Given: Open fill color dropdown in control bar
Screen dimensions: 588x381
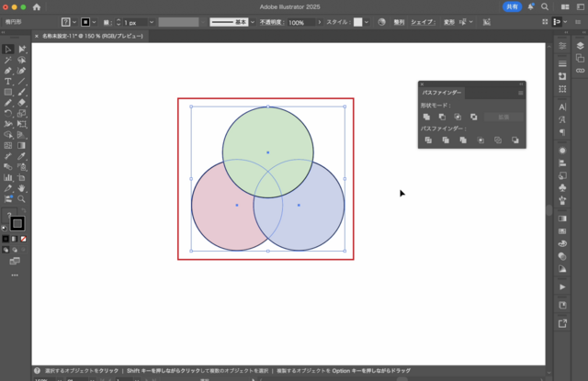Looking at the screenshot, I should tap(74, 22).
